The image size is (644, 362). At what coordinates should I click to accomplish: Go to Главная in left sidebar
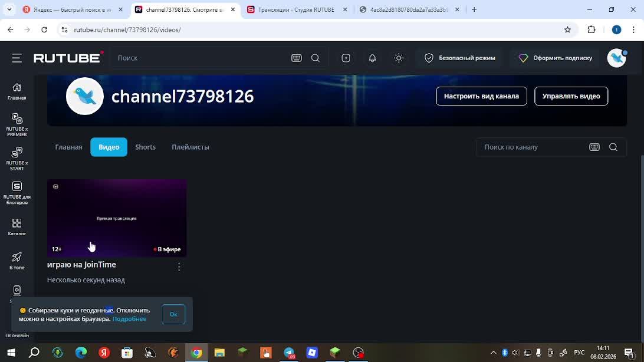tap(17, 91)
